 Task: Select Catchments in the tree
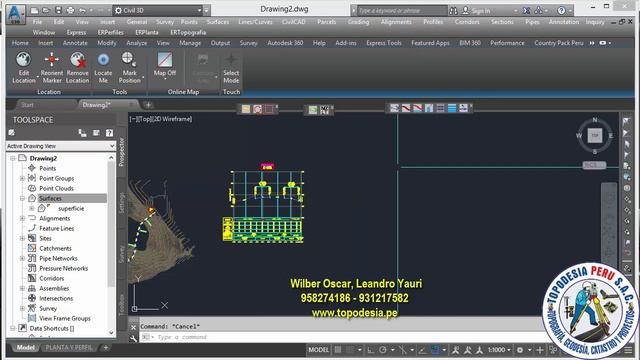[55, 249]
